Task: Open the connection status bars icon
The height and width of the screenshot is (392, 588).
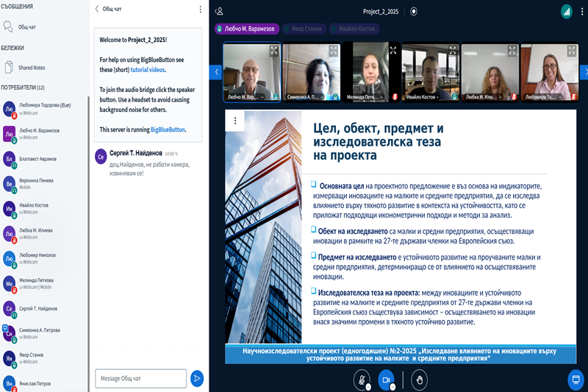Action: [x=566, y=11]
